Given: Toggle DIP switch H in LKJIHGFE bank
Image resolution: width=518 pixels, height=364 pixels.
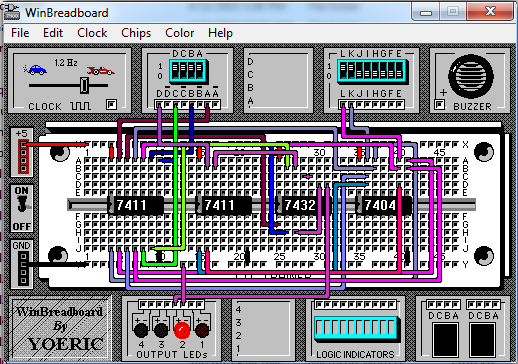Looking at the screenshot, I should pos(376,71).
